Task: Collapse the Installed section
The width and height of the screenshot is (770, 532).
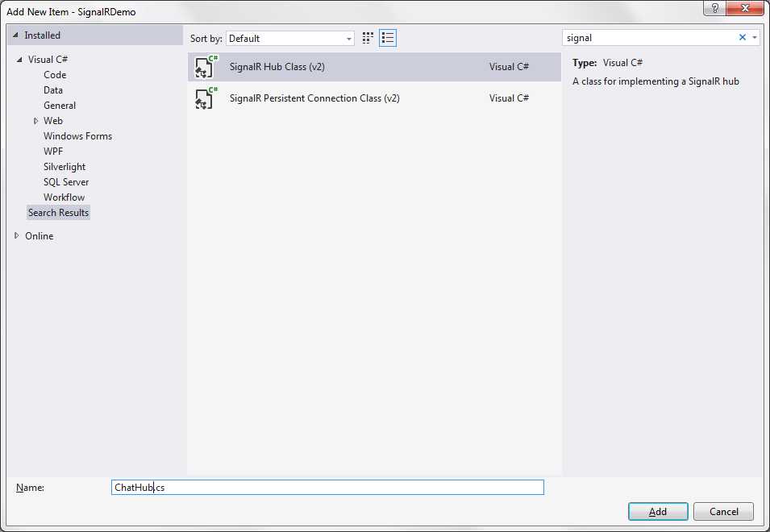Action: point(15,35)
